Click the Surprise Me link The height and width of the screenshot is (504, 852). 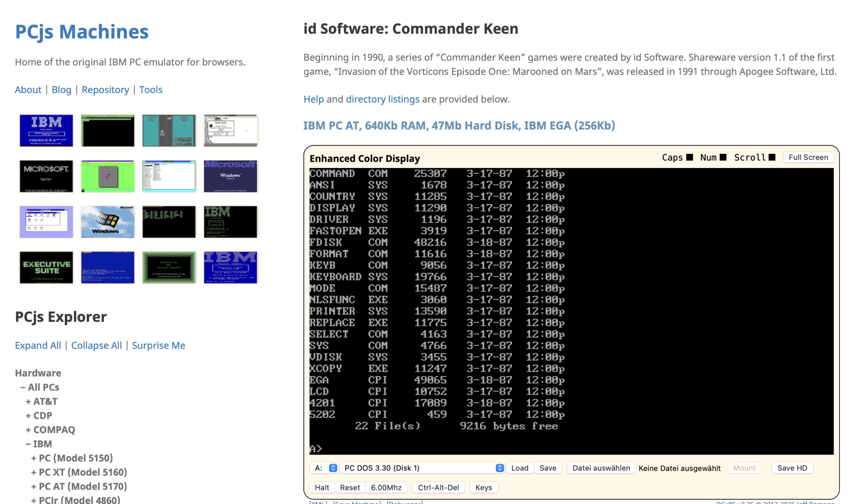[x=159, y=346]
